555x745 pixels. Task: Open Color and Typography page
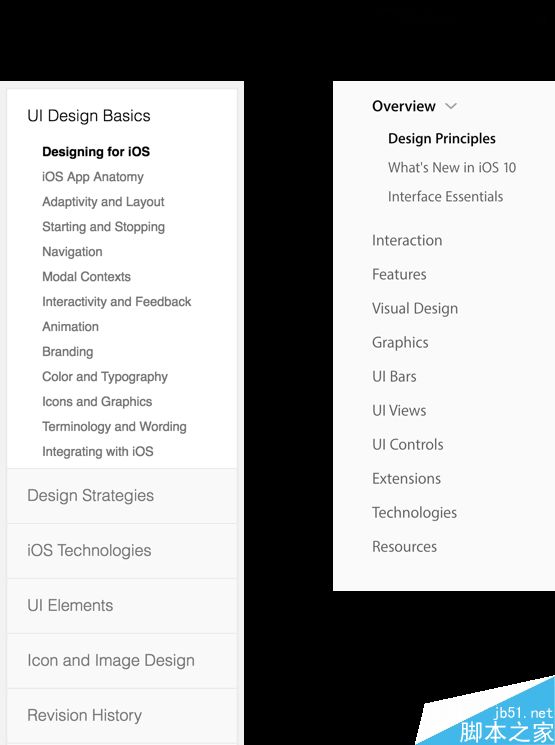[x=105, y=377]
